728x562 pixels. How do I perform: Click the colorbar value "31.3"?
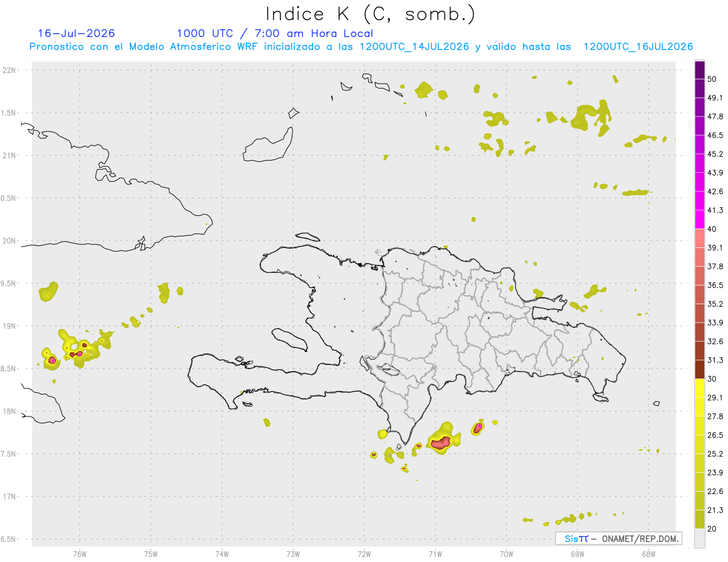[x=715, y=360]
